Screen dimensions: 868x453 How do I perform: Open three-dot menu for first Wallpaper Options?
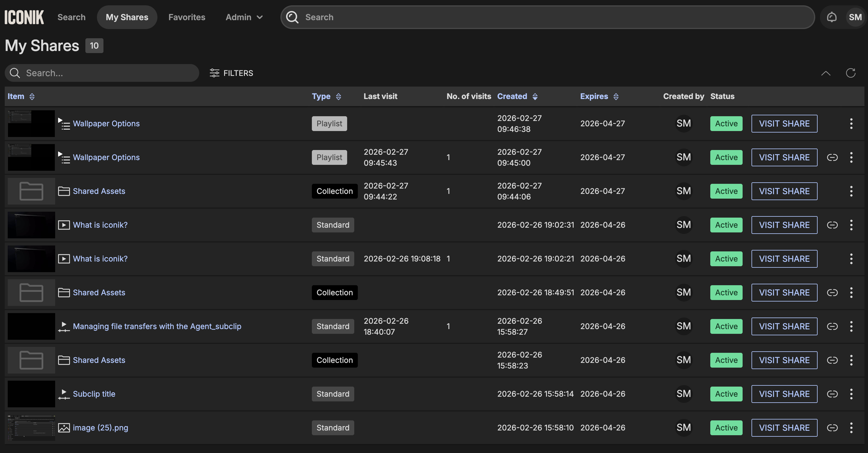(x=851, y=124)
